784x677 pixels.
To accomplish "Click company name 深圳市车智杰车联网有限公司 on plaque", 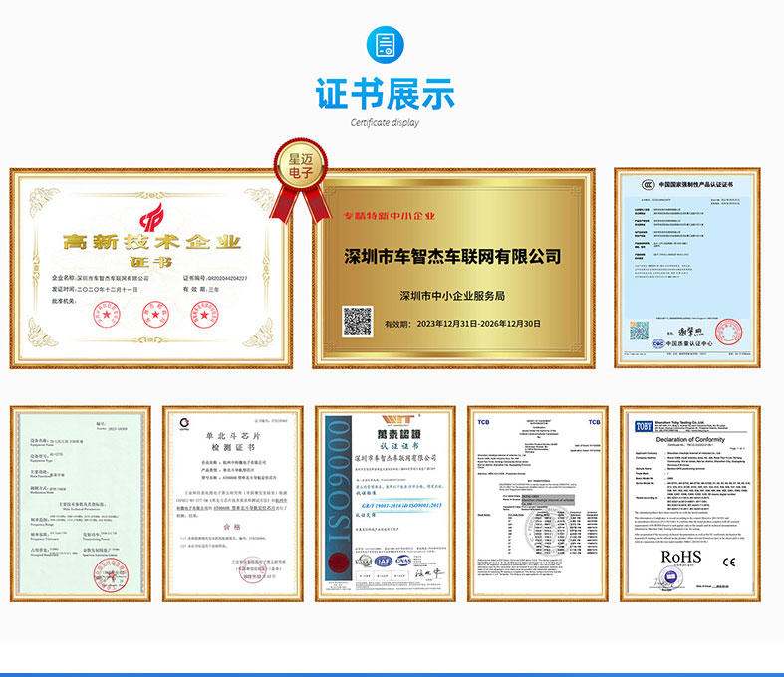I will coord(451,257).
